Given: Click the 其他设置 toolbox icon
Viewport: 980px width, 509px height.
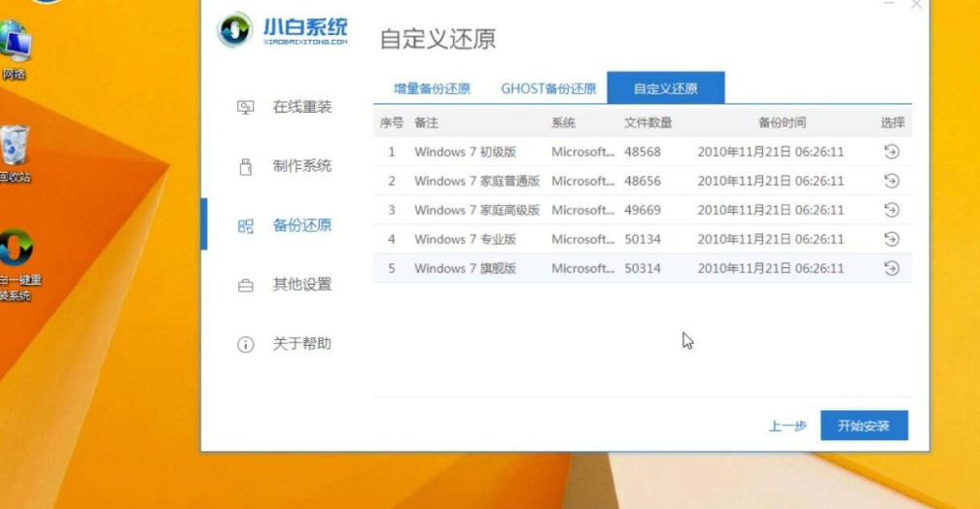Looking at the screenshot, I should pos(246,286).
